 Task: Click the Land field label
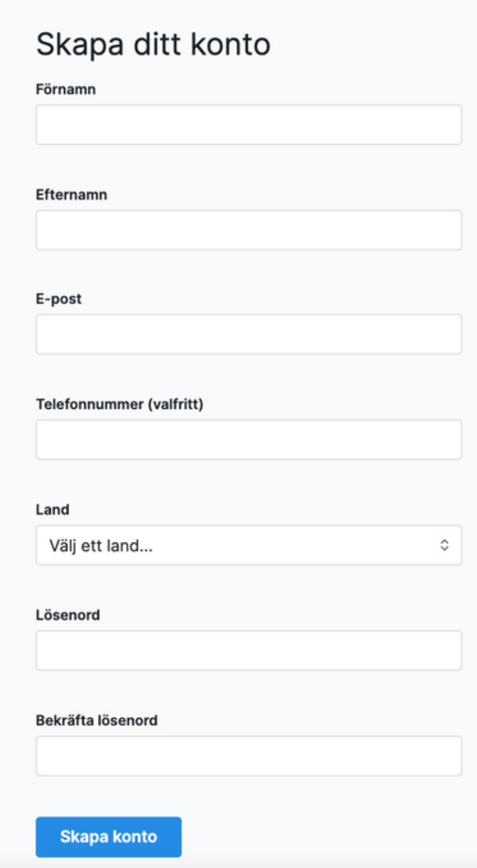click(53, 509)
